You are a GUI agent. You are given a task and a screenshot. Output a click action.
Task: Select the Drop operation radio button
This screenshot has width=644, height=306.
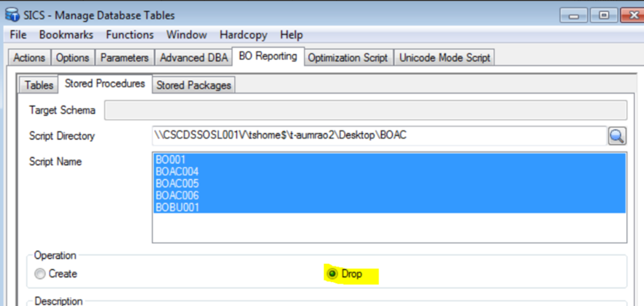tap(333, 274)
